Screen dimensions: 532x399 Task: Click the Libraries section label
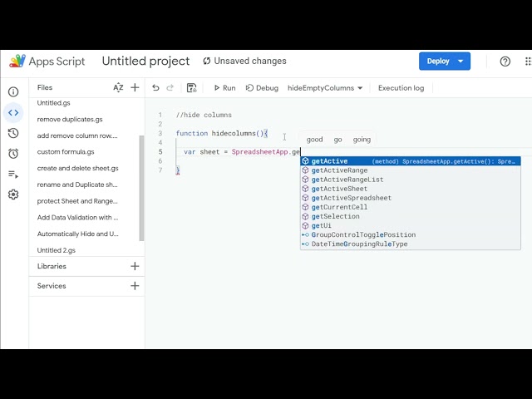[52, 266]
